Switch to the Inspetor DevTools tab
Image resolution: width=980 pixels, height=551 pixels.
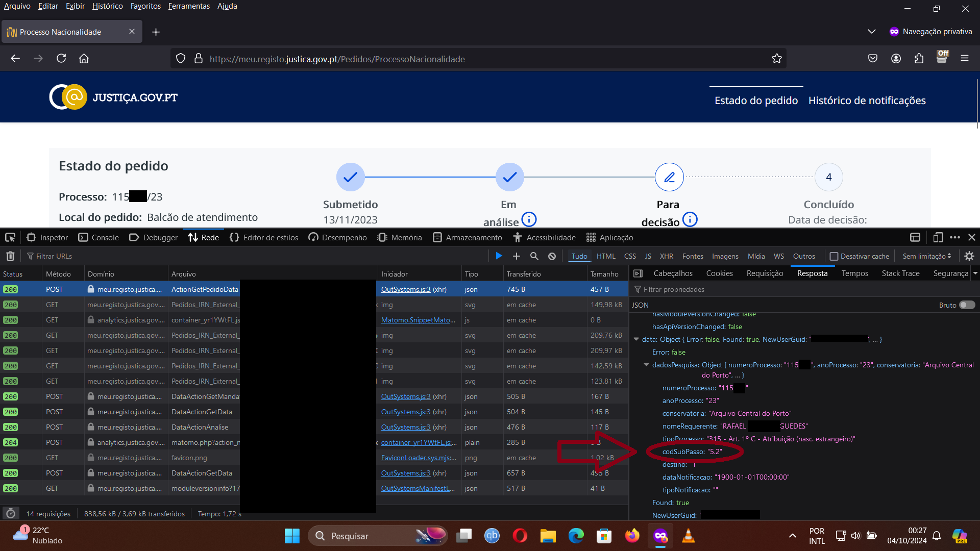(x=47, y=238)
